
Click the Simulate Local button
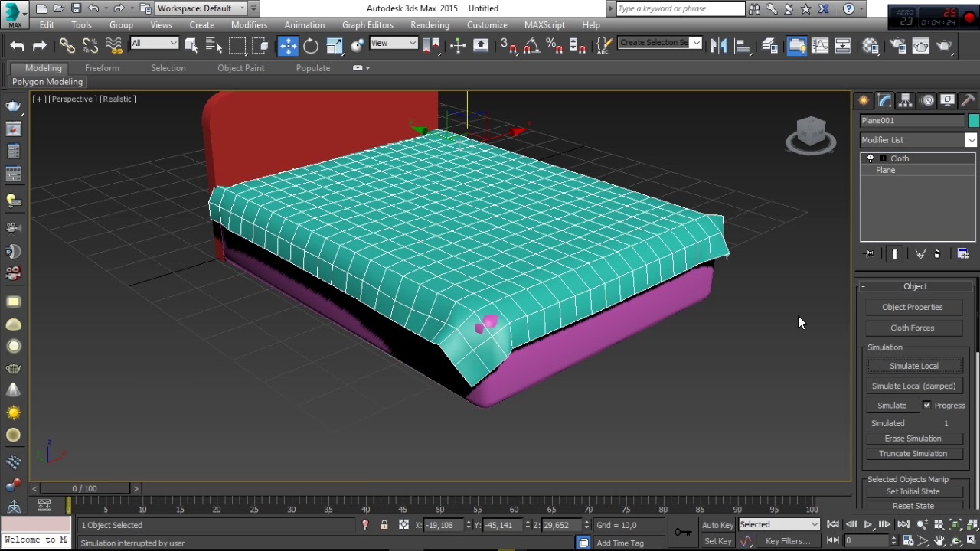pos(914,367)
